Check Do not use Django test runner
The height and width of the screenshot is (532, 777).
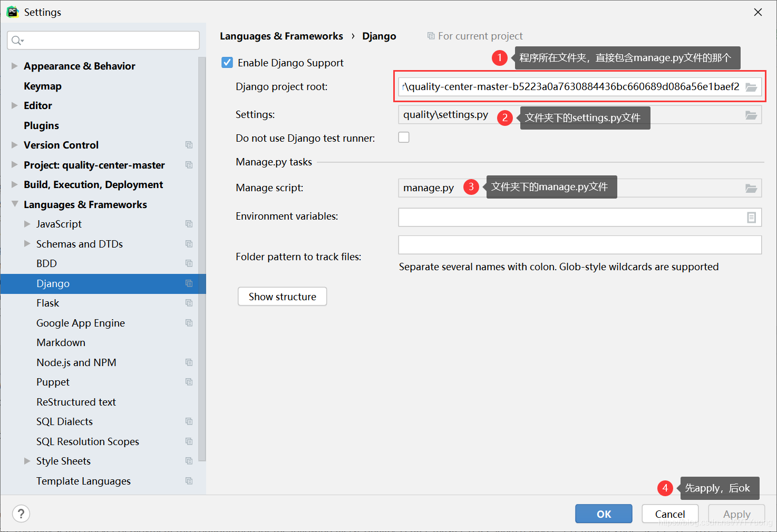point(404,137)
